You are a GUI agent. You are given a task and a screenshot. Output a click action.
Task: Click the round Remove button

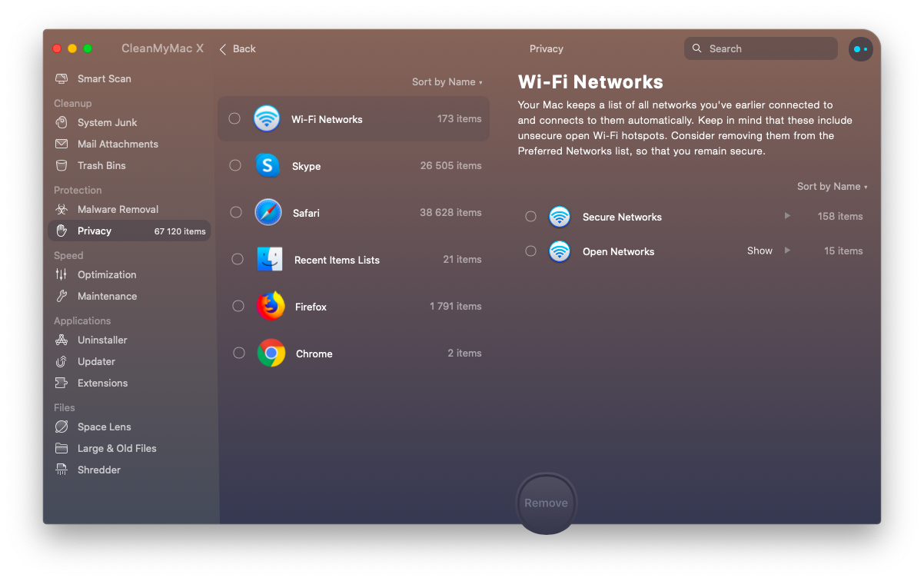[x=547, y=503]
